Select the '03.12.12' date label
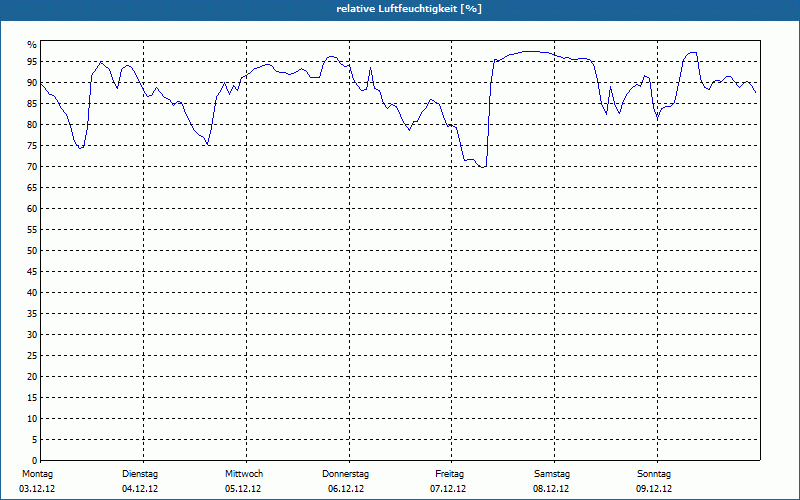 37,489
